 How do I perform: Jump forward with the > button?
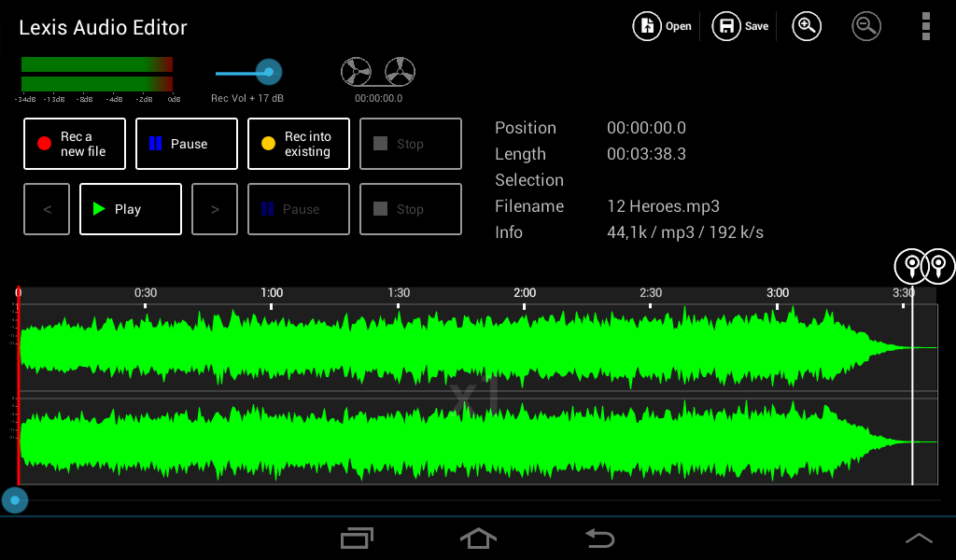coord(215,209)
